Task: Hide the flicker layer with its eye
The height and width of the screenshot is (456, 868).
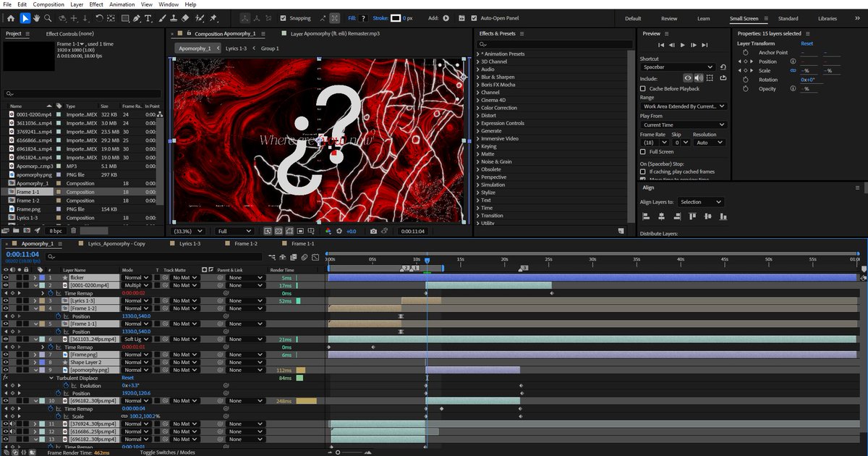Action: (5, 278)
